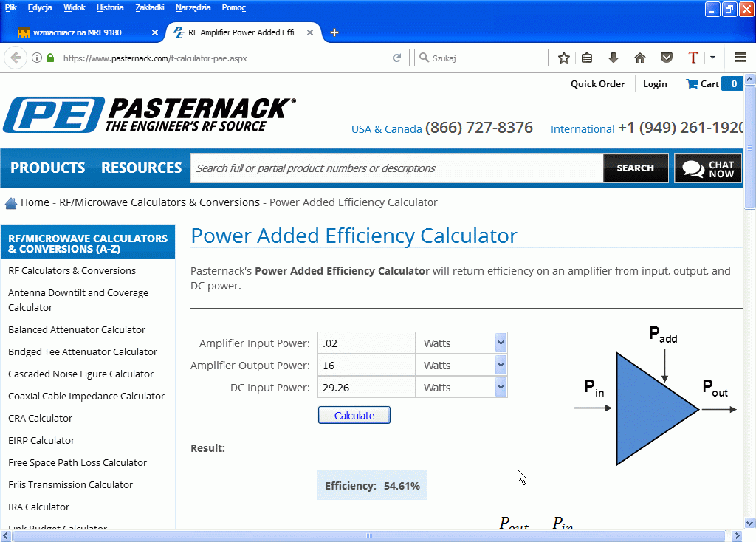The width and height of the screenshot is (756, 542).
Task: Click the browser back arrow button
Action: point(16,58)
